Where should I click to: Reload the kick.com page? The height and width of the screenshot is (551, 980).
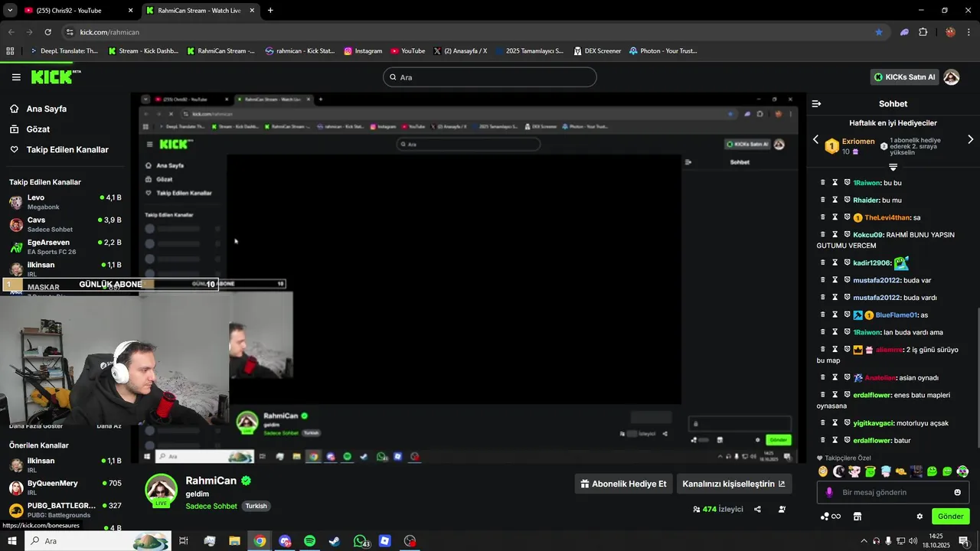[x=47, y=32]
